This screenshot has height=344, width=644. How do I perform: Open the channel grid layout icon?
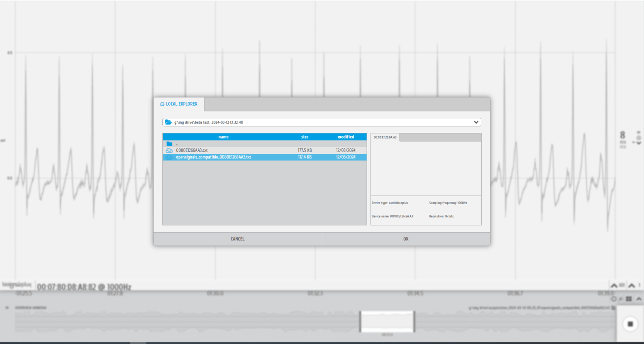[628, 299]
